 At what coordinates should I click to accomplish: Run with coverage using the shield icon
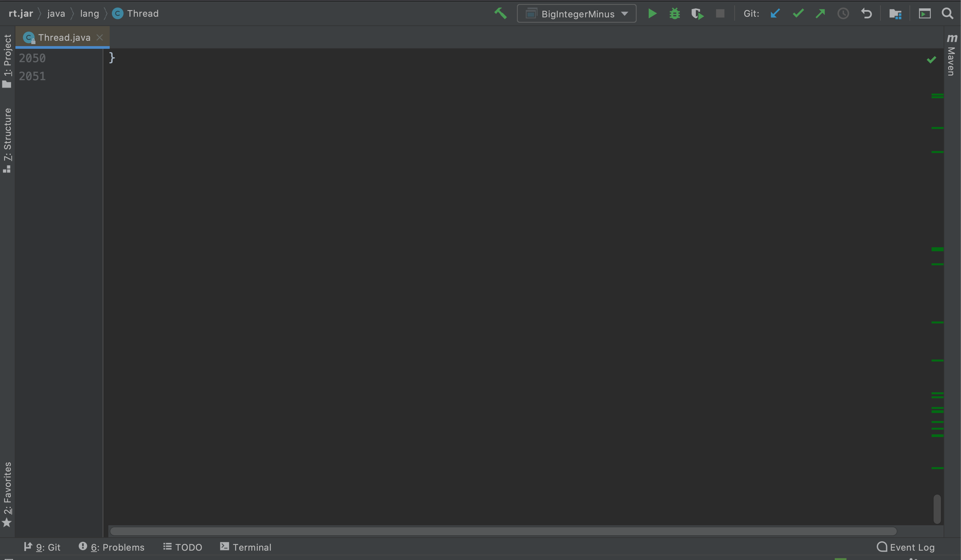click(x=698, y=14)
